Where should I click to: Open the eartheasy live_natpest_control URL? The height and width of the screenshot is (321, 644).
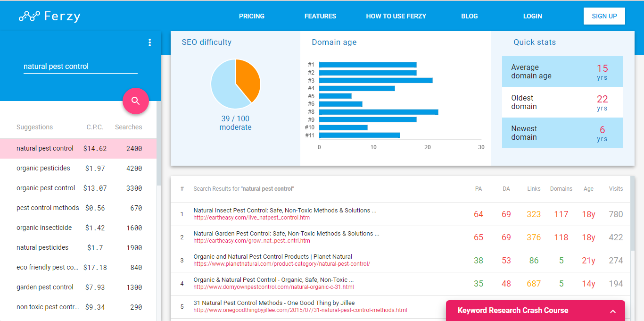(x=251, y=218)
